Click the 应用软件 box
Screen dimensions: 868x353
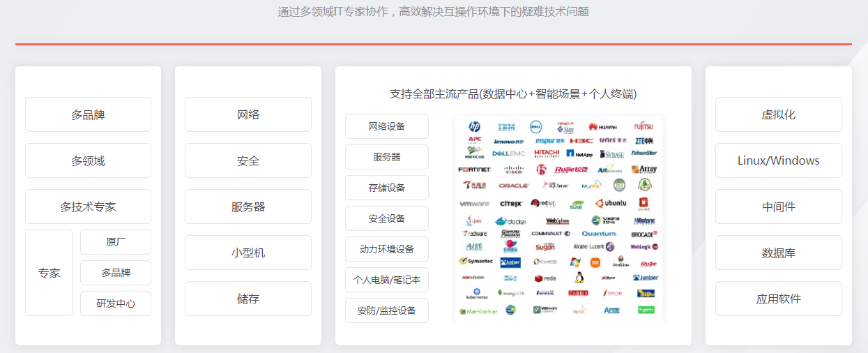point(779,299)
